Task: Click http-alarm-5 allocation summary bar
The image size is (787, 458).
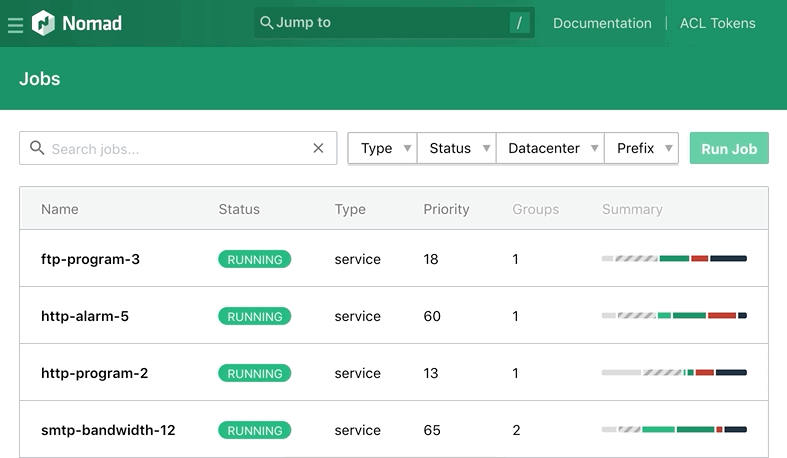Action: pos(674,316)
